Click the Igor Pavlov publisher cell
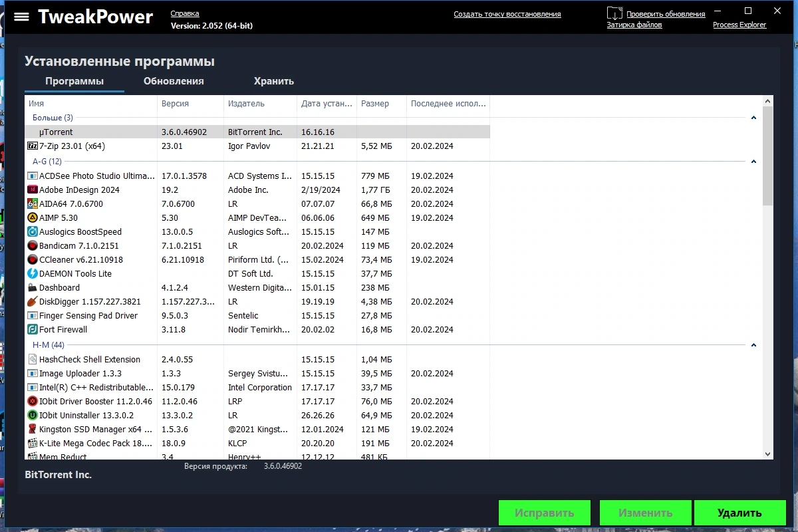Viewport: 798px width, 532px height. coord(249,146)
